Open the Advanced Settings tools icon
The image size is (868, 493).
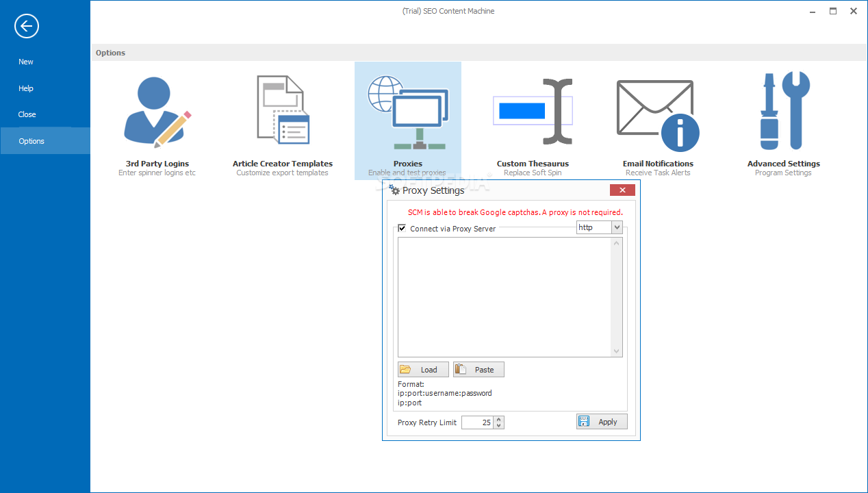[784, 110]
